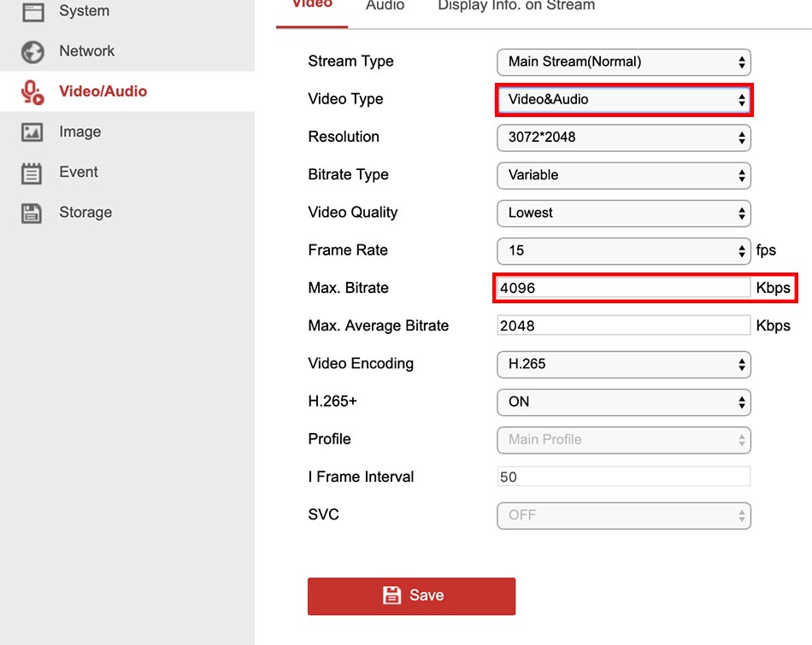The height and width of the screenshot is (645, 812).
Task: Open Display Info. on Stream tab
Action: click(516, 6)
